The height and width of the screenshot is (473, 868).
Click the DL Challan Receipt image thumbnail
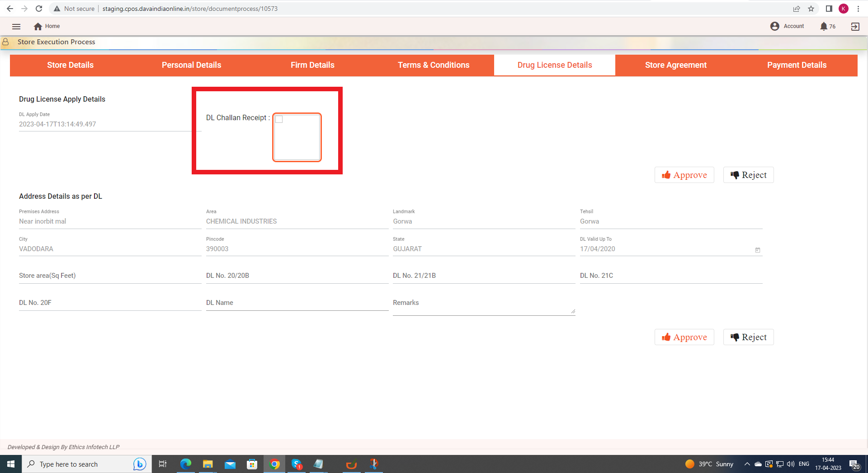point(297,137)
